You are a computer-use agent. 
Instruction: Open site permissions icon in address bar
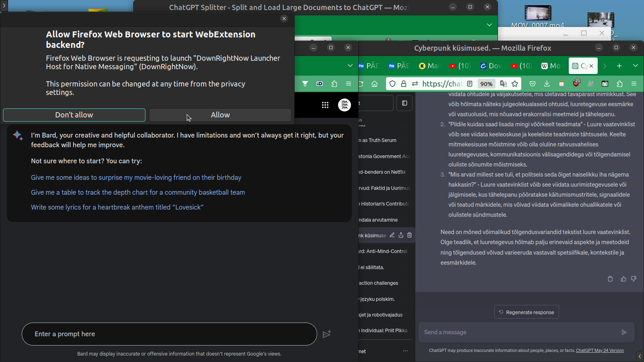pos(415,84)
